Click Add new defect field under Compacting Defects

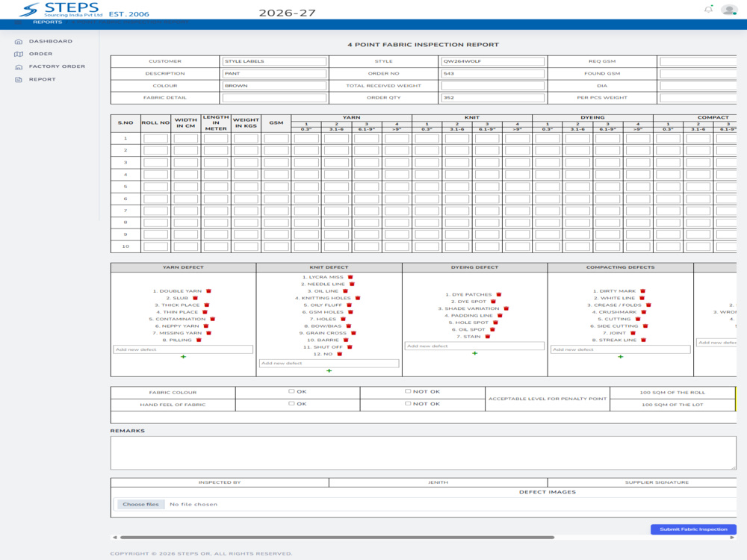tap(620, 349)
